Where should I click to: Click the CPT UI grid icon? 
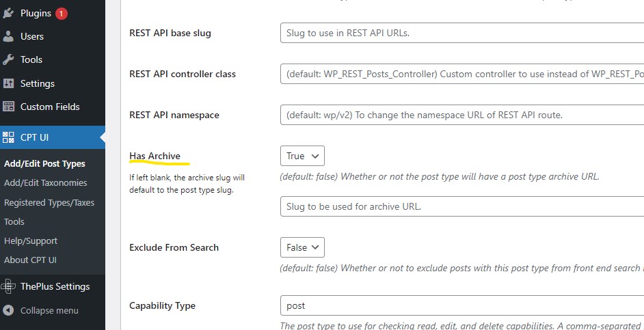8,137
